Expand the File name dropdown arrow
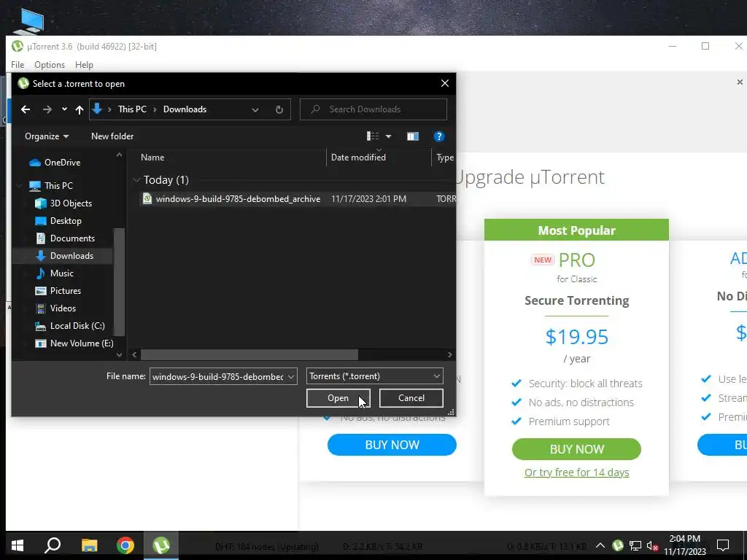Image resolution: width=747 pixels, height=560 pixels. click(290, 377)
